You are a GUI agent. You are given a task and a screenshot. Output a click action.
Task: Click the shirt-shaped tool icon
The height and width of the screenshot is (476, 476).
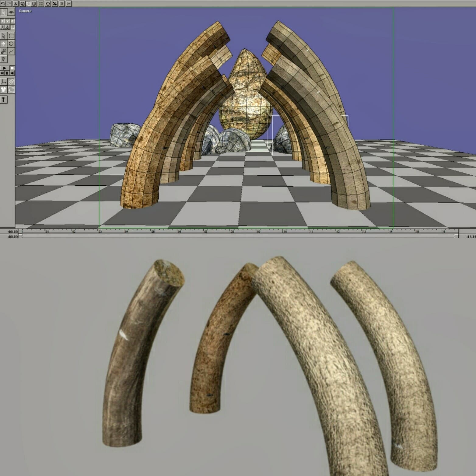3,89
